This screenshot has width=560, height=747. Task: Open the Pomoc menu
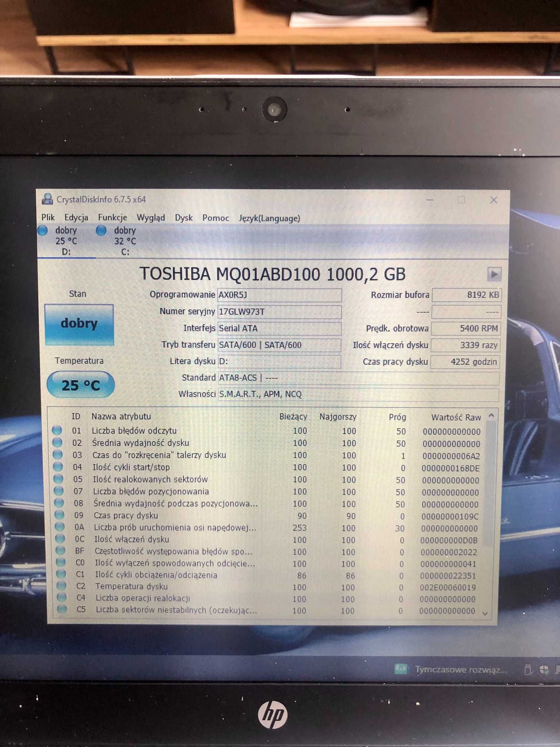coord(215,218)
